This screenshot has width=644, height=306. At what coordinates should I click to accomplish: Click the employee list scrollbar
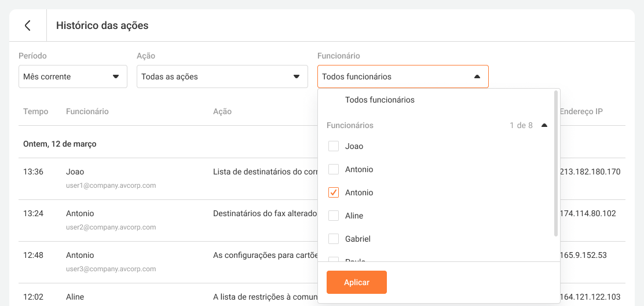(x=556, y=162)
